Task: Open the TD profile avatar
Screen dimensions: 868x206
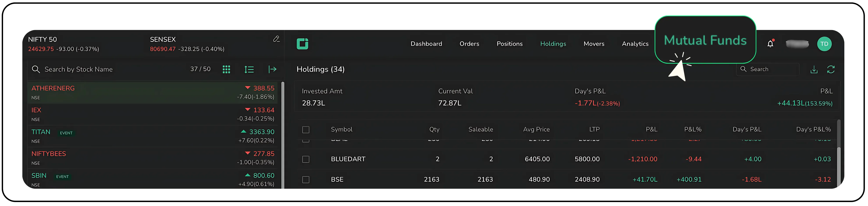Action: click(x=825, y=43)
